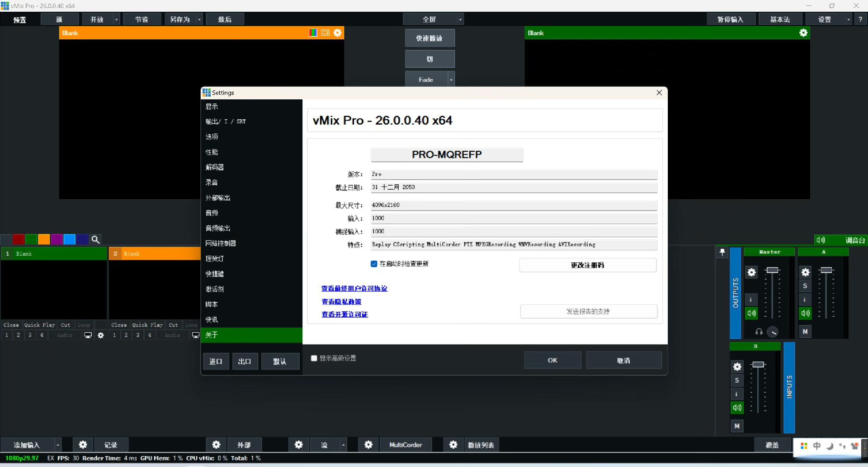Open the gear settings left of 外部
This screenshot has width=868, height=467.
click(x=216, y=445)
